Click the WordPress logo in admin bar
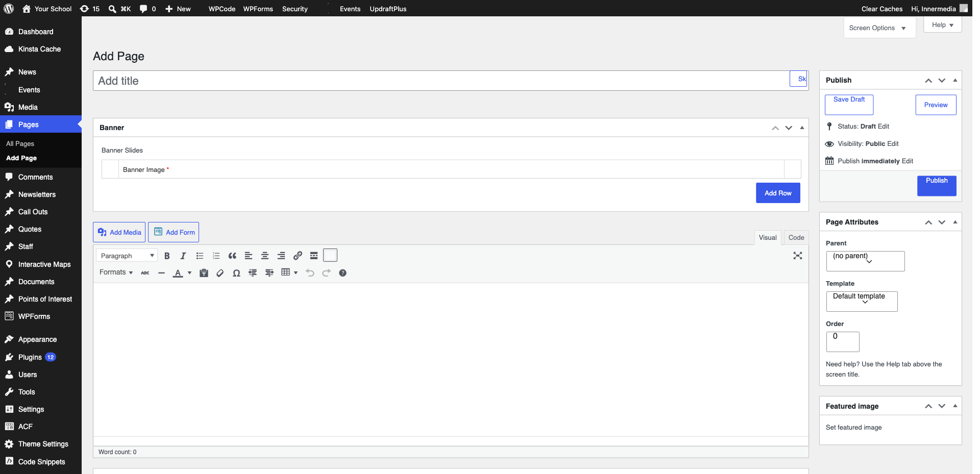Image resolution: width=980 pixels, height=474 pixels. coord(9,9)
